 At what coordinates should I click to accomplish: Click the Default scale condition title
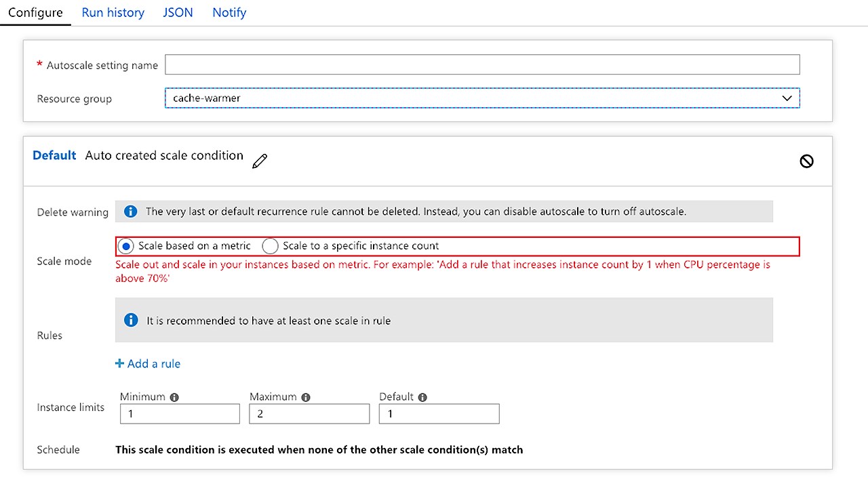point(54,155)
